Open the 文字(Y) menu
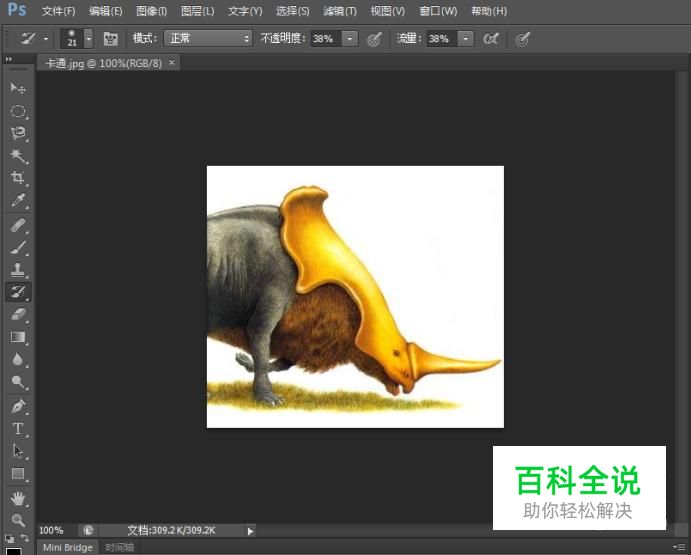 point(245,11)
